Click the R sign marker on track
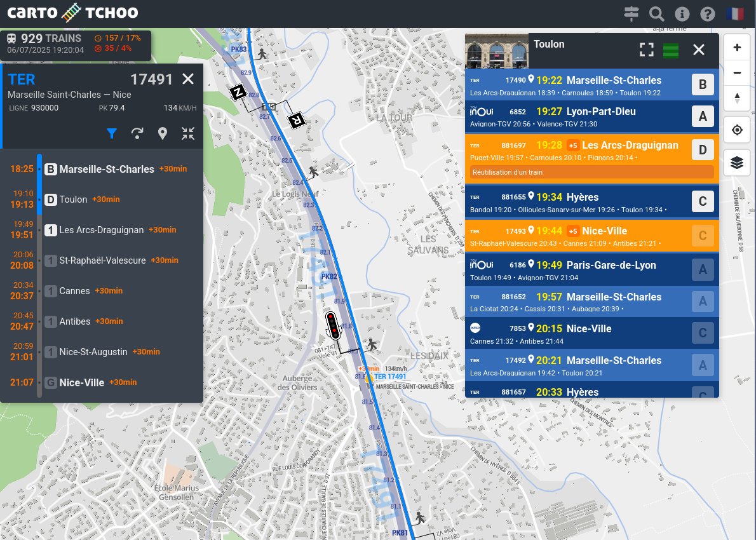 pos(297,120)
